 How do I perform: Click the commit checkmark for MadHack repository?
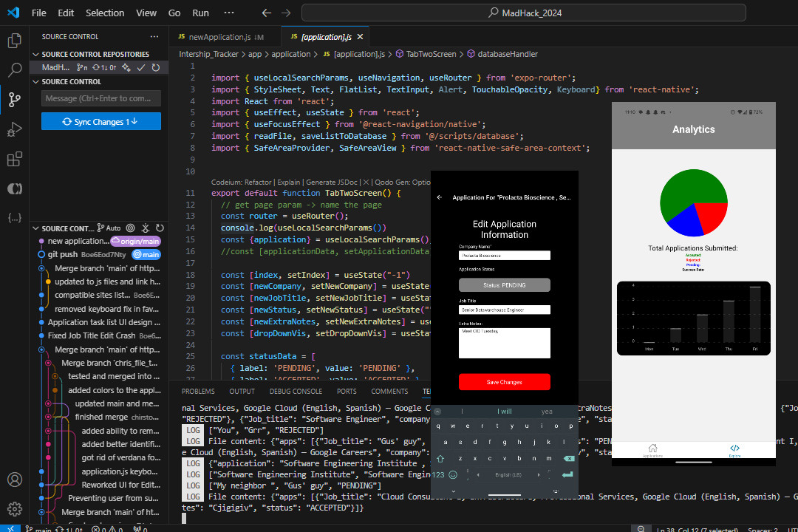[x=141, y=67]
